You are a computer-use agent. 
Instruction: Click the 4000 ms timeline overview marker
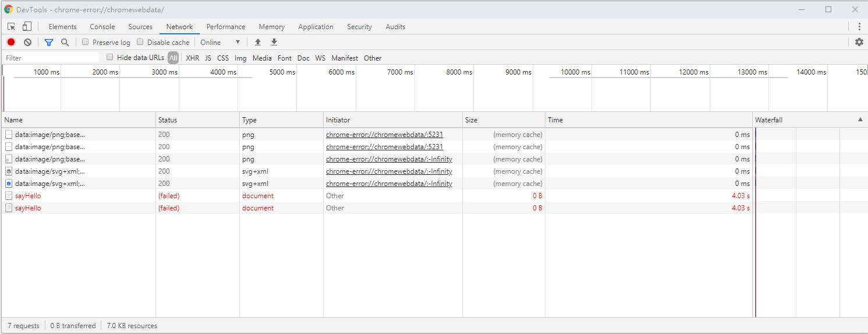click(223, 72)
